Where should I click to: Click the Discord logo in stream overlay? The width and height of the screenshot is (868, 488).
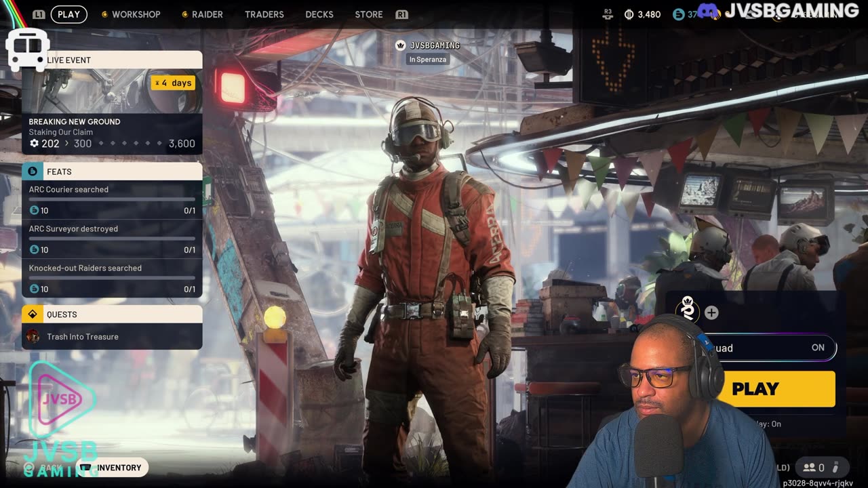[709, 11]
